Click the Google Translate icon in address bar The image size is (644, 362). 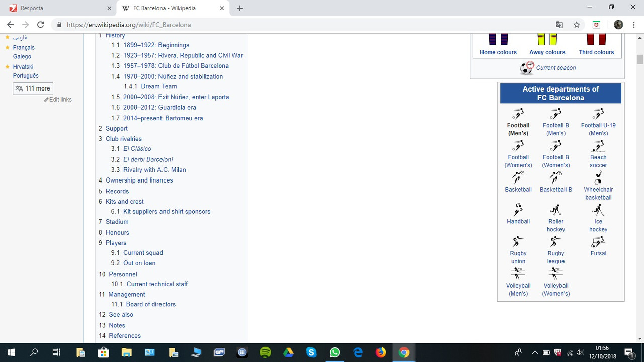(559, 25)
